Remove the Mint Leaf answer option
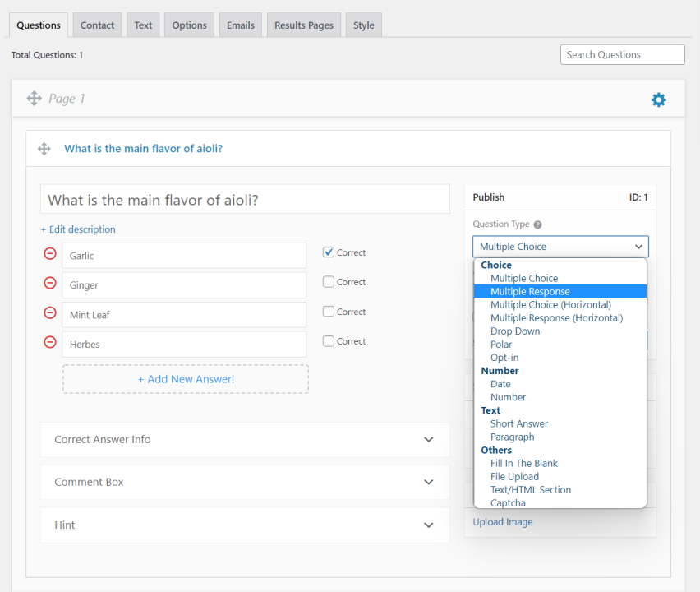Image resolution: width=700 pixels, height=592 pixels. point(49,312)
